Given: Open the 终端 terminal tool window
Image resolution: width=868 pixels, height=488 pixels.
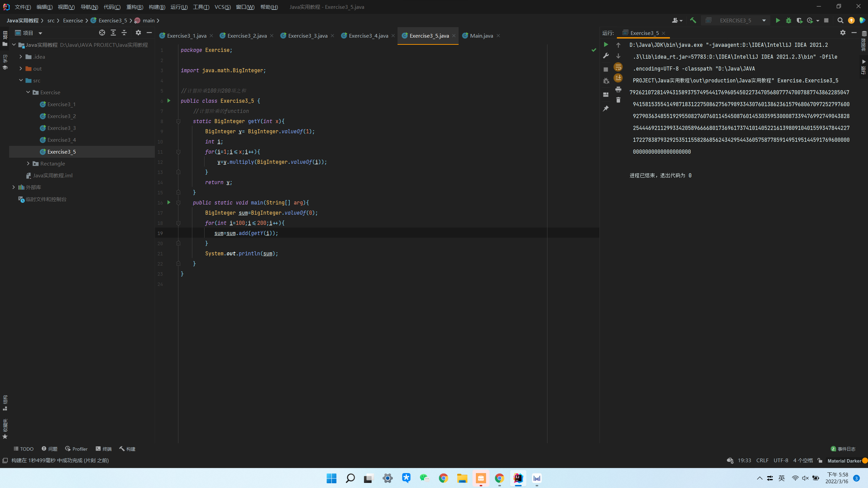Looking at the screenshot, I should click(x=104, y=449).
